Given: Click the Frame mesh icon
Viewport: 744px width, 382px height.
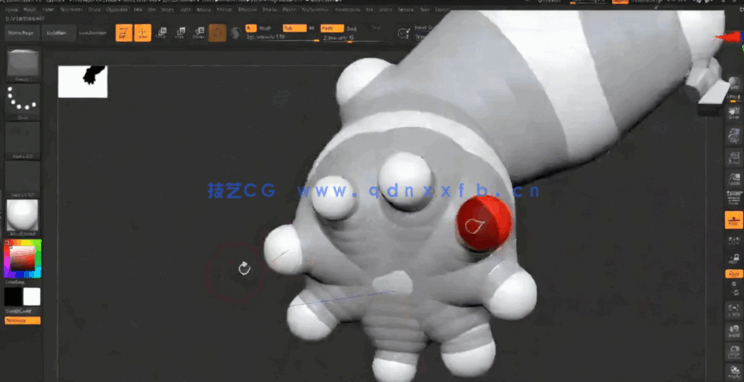Looking at the screenshot, I should [x=734, y=310].
